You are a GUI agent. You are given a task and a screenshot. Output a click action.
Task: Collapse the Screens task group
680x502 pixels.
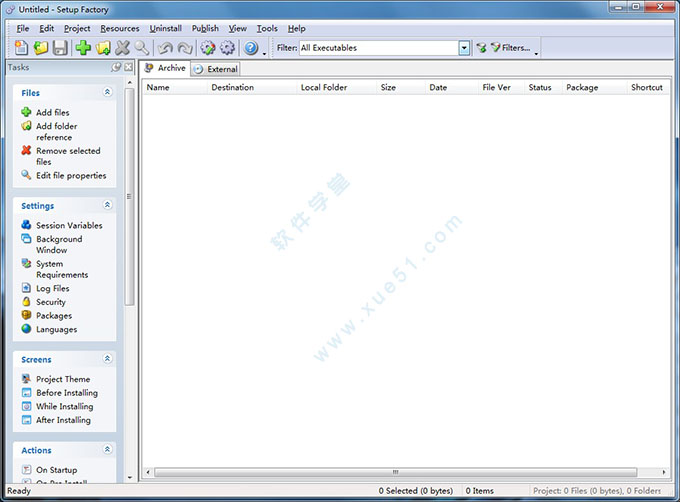click(108, 359)
